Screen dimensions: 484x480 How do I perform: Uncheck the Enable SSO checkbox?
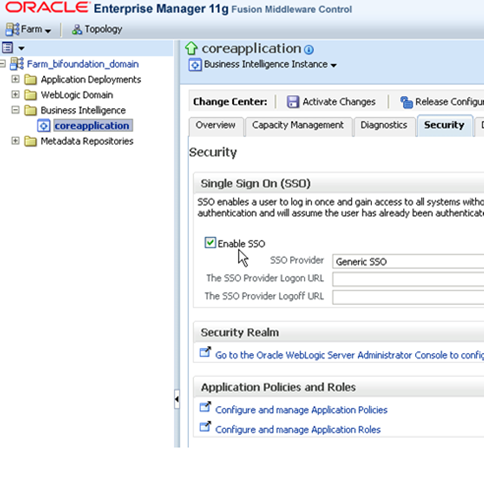[x=210, y=243]
